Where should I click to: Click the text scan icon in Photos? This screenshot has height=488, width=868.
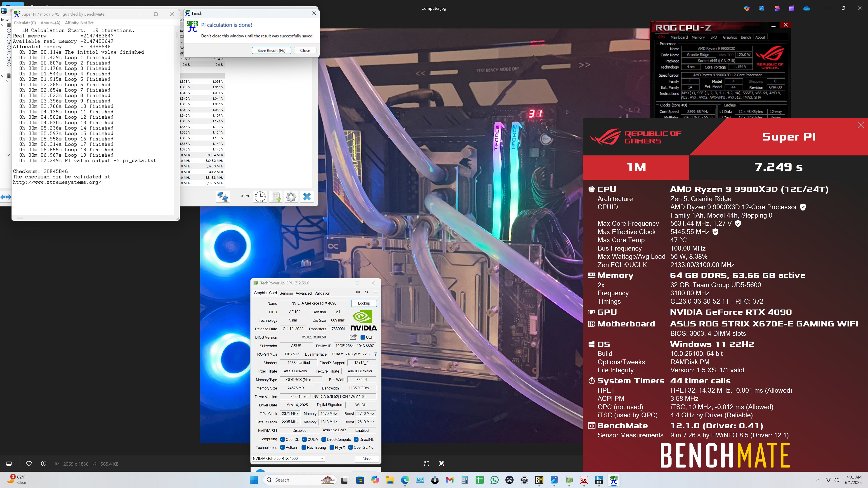tap(441, 464)
